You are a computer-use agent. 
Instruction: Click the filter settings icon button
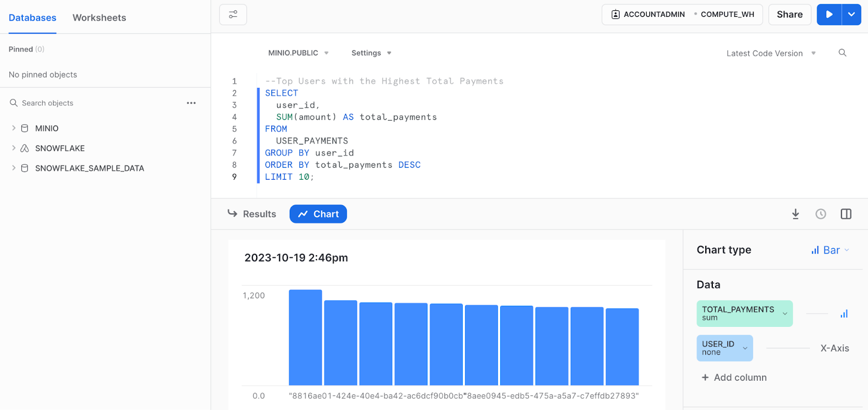(x=233, y=15)
